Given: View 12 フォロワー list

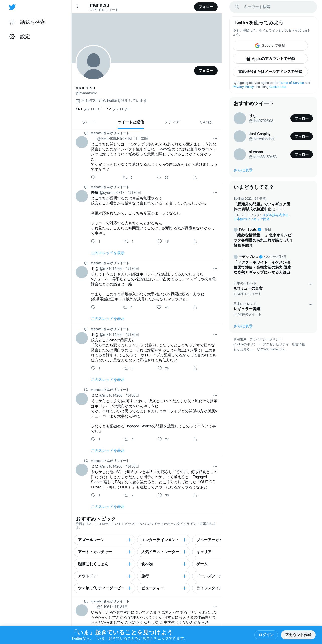Looking at the screenshot, I should [119, 109].
